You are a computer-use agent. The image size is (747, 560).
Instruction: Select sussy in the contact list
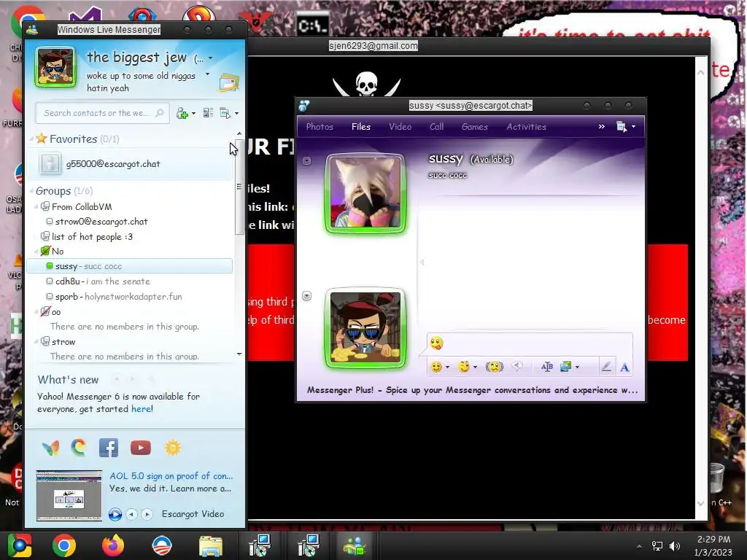(130, 266)
